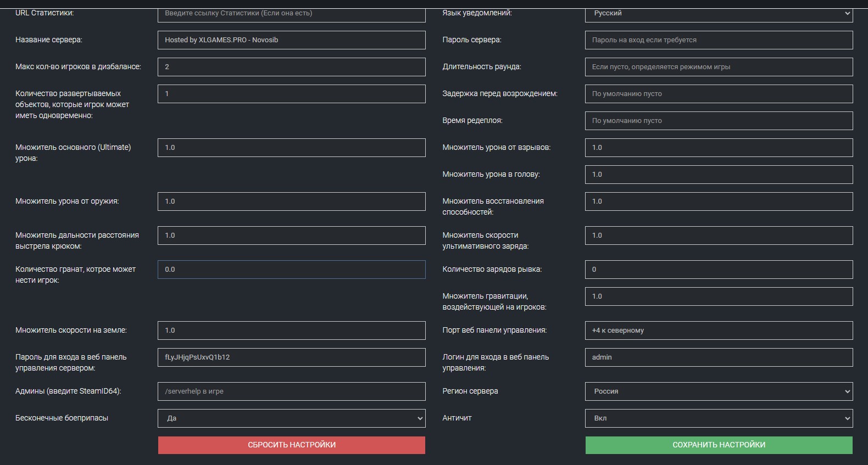
Task: Click the Длительность раунда field
Action: tap(719, 67)
